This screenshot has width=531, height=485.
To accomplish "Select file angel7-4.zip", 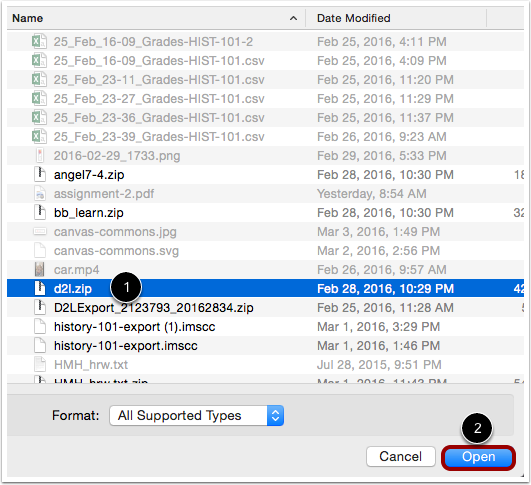I will pos(89,175).
